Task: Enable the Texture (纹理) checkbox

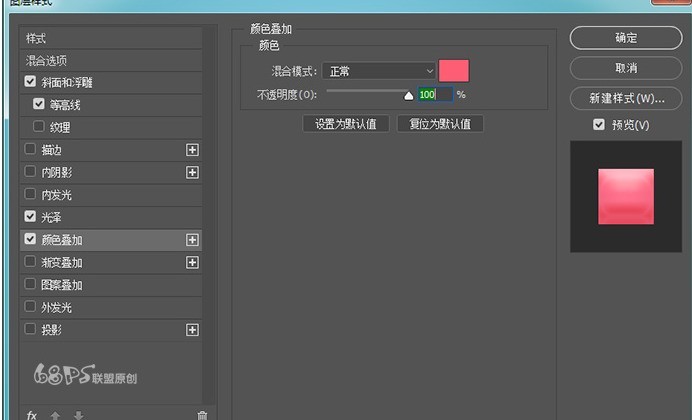Action: [39, 127]
